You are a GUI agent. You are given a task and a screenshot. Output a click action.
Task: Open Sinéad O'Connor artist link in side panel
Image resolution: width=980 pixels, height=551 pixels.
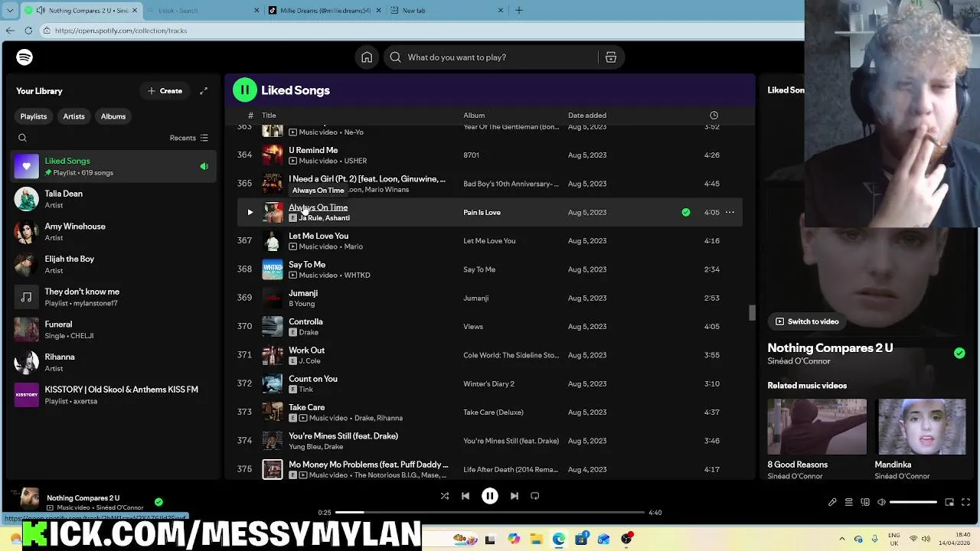tap(799, 361)
